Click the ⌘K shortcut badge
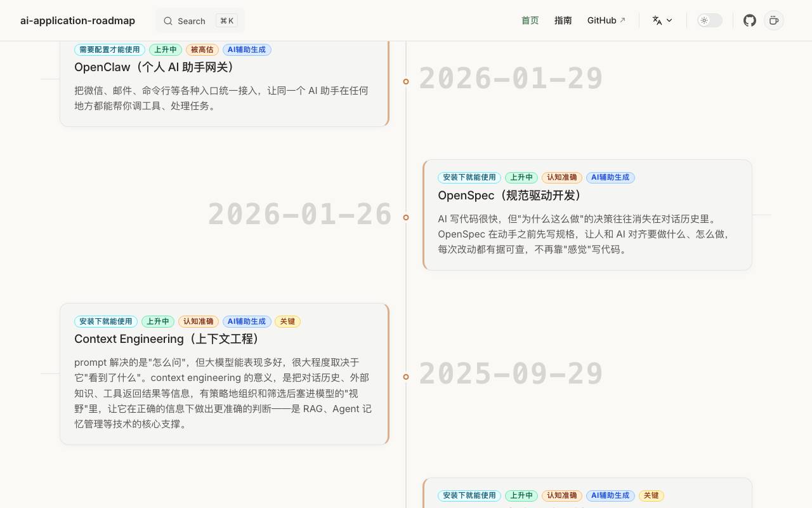 pos(227,21)
